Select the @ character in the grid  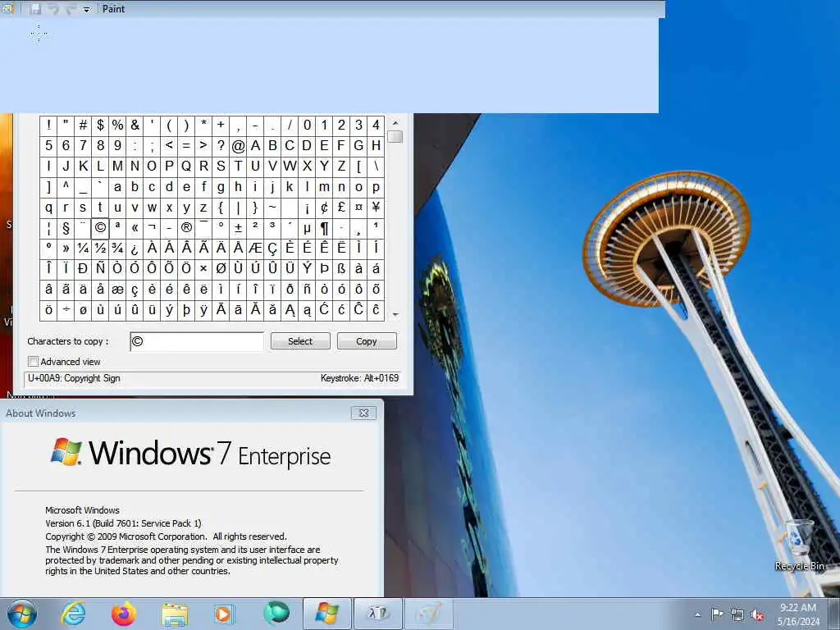point(238,146)
